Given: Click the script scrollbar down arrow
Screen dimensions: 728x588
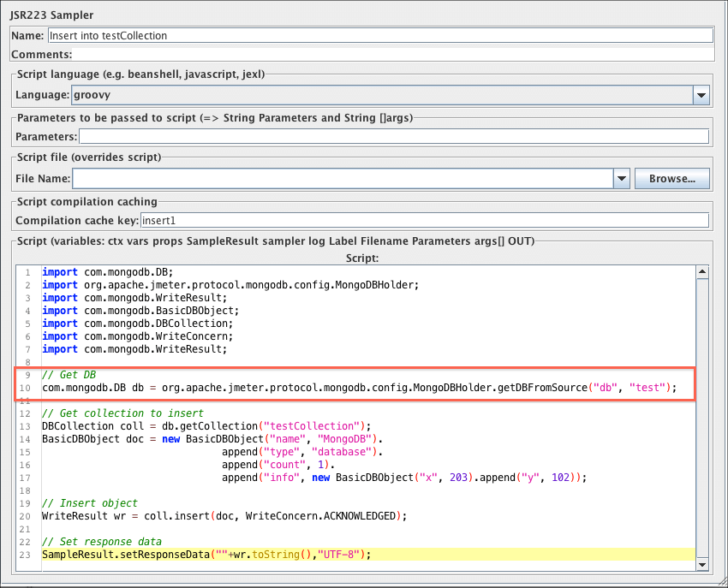Looking at the screenshot, I should tap(702, 566).
